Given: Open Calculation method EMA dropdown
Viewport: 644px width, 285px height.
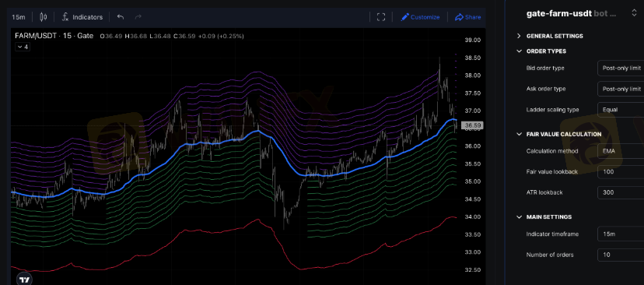Looking at the screenshot, I should [621, 151].
